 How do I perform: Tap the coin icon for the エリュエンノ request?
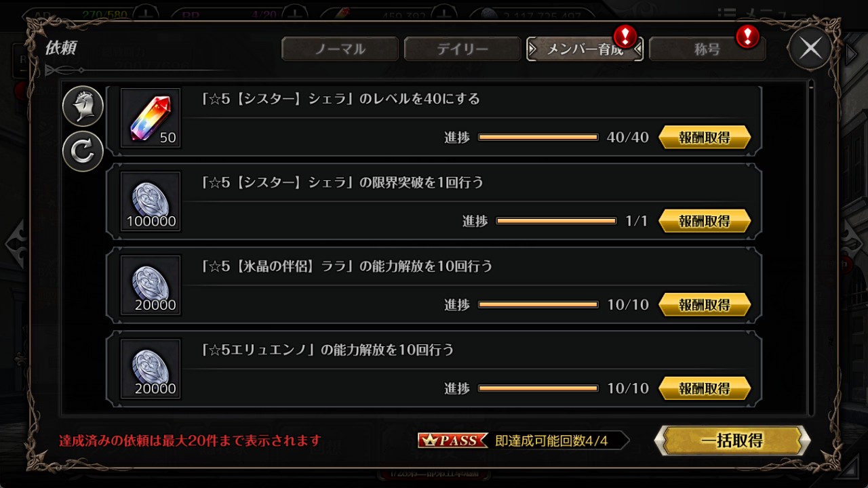(151, 369)
